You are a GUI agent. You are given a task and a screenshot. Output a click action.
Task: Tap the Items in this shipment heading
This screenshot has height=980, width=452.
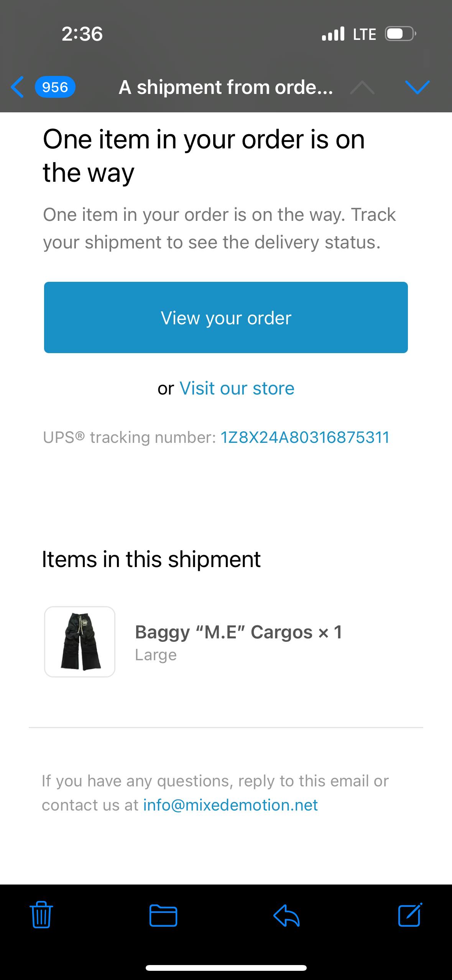click(151, 559)
